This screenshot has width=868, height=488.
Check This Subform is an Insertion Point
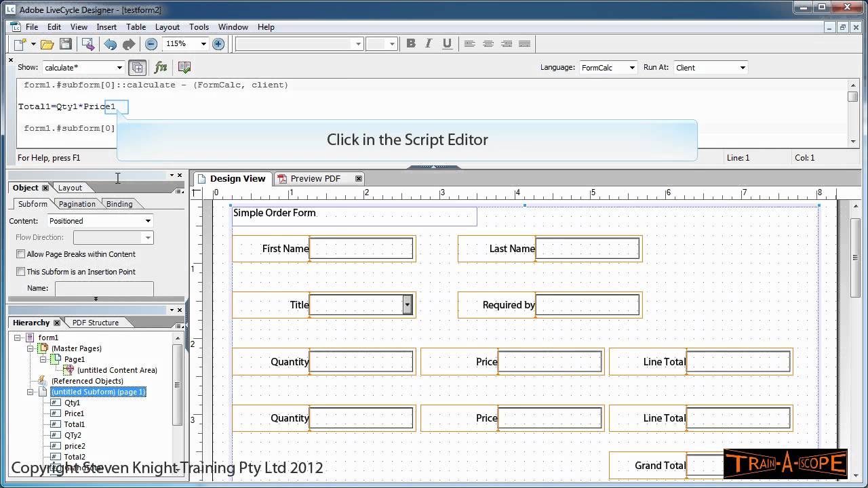(x=20, y=272)
